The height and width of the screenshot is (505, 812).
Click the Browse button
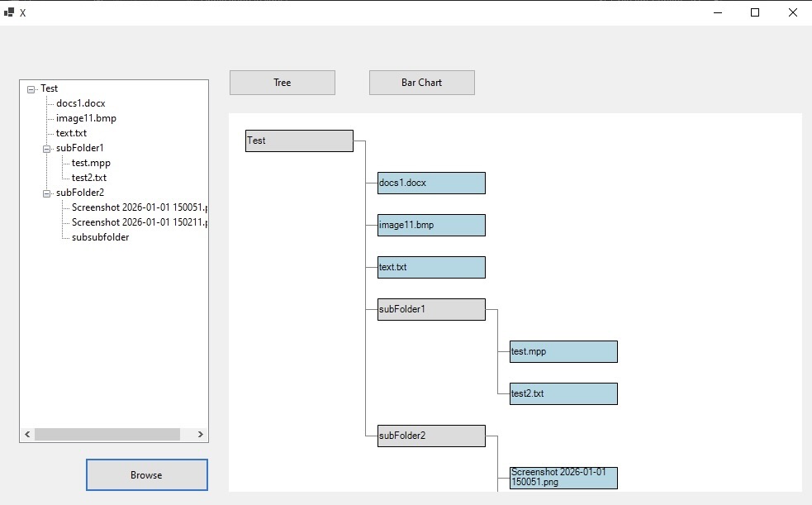(x=147, y=475)
